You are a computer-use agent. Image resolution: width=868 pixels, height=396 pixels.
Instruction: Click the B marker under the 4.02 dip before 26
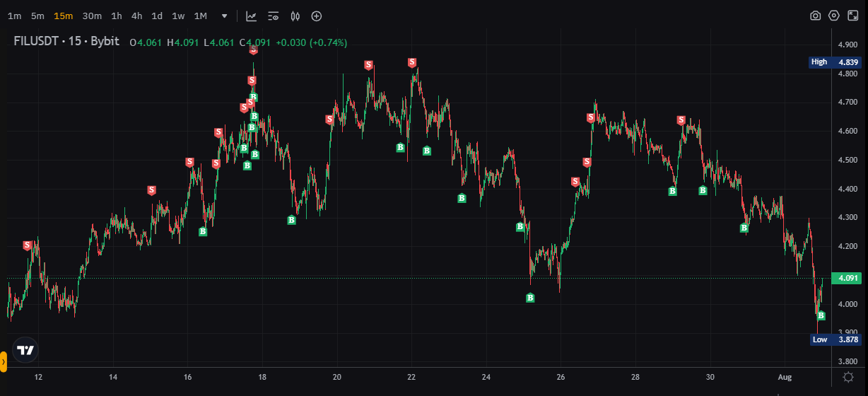530,298
